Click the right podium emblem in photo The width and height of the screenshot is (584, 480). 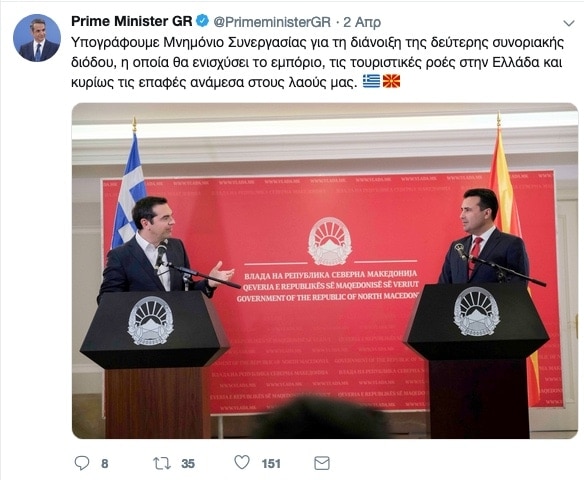coord(476,311)
